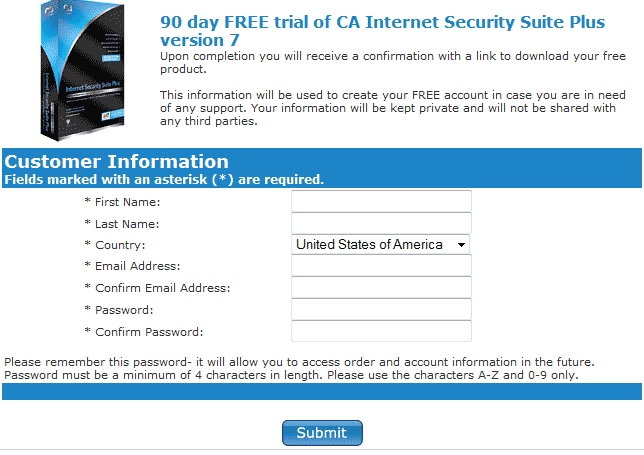This screenshot has width=644, height=455.
Task: Click the password reminder note text
Action: pos(300,368)
